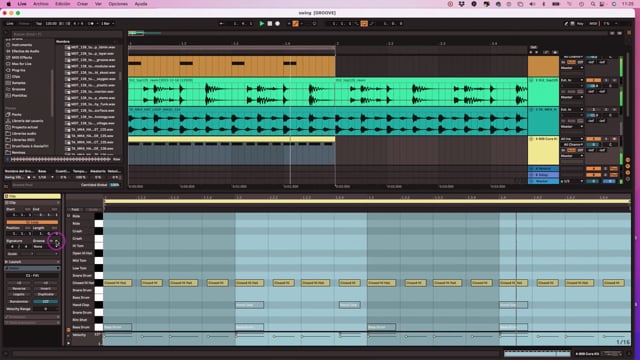
Task: Open the Edición menu
Action: click(62, 4)
